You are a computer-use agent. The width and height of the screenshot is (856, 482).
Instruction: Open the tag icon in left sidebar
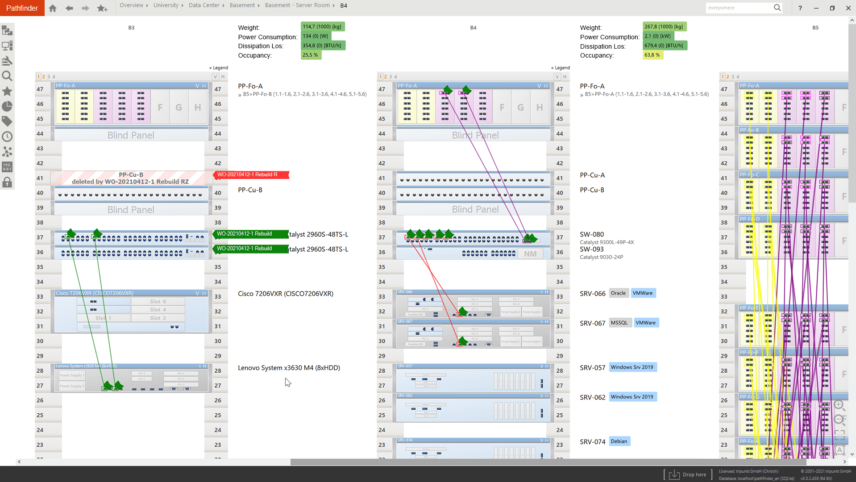click(7, 121)
